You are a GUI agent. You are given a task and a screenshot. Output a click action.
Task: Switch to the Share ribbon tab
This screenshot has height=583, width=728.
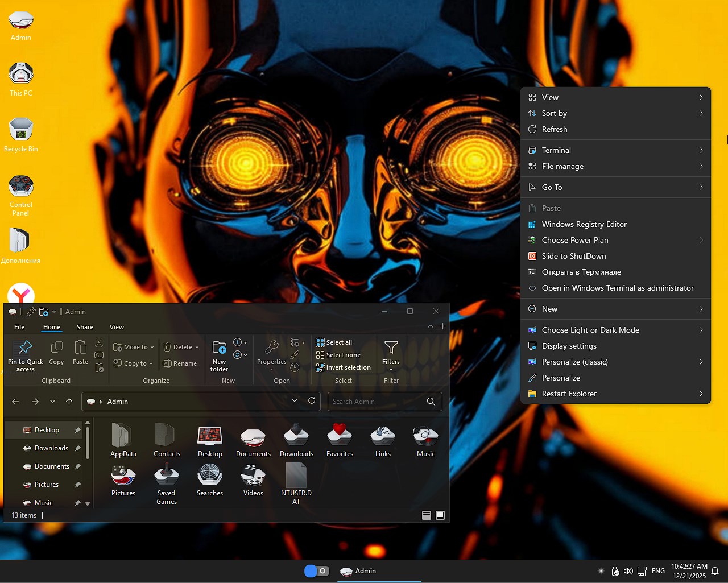[x=85, y=327]
